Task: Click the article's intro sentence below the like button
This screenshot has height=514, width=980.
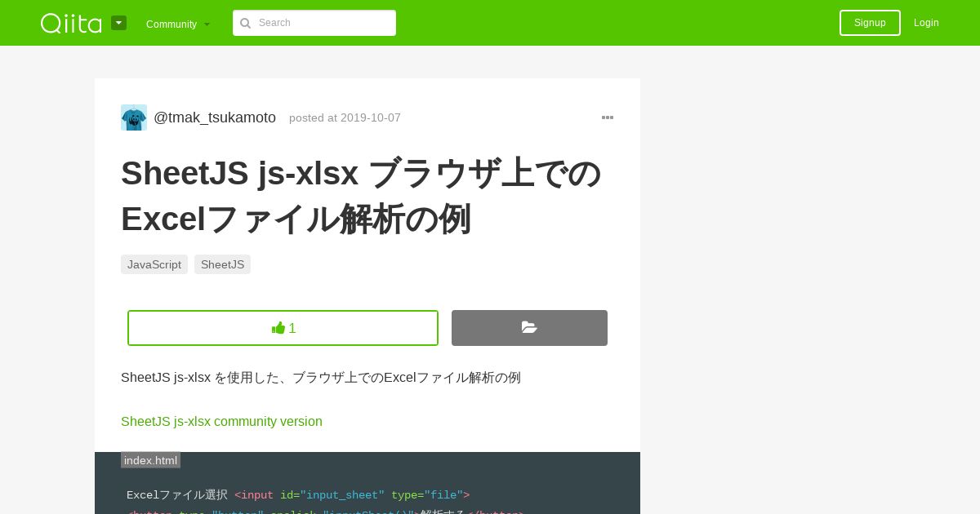Action: pos(321,378)
